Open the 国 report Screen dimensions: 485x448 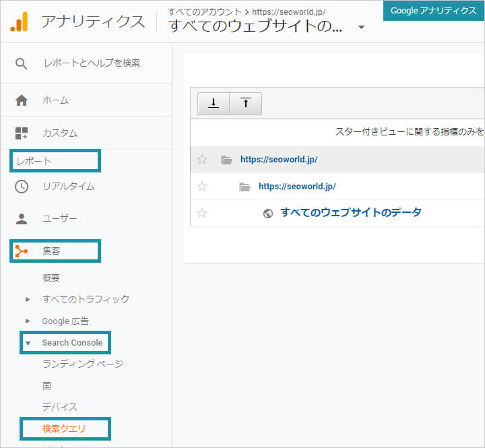coord(46,386)
